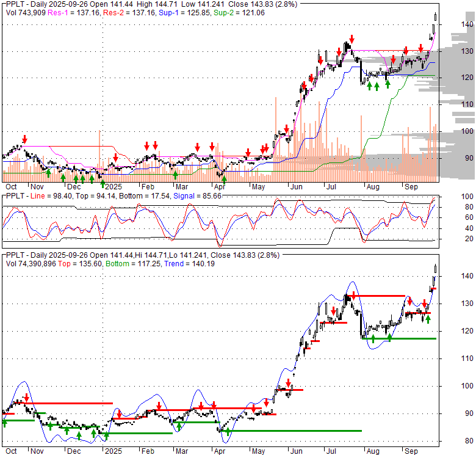Click High 144.71 in top chart header
This screenshot has height=455, width=476.
[157, 4]
